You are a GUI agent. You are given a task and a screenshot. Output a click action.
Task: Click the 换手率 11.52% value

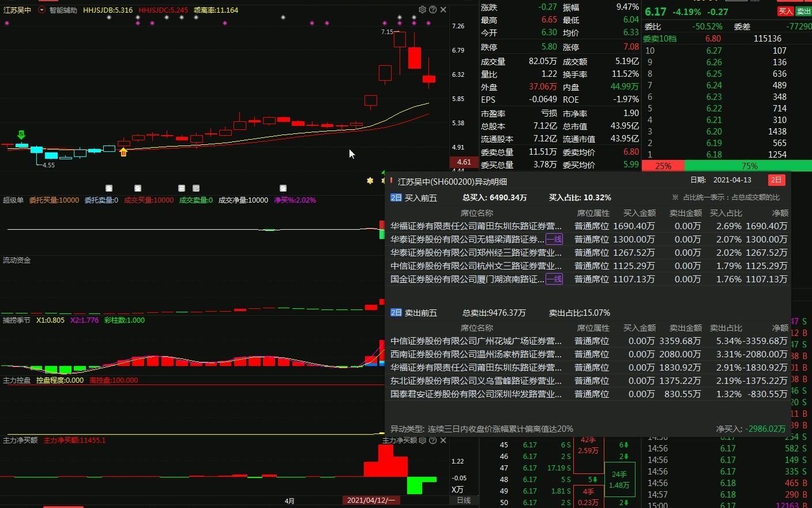click(x=625, y=74)
